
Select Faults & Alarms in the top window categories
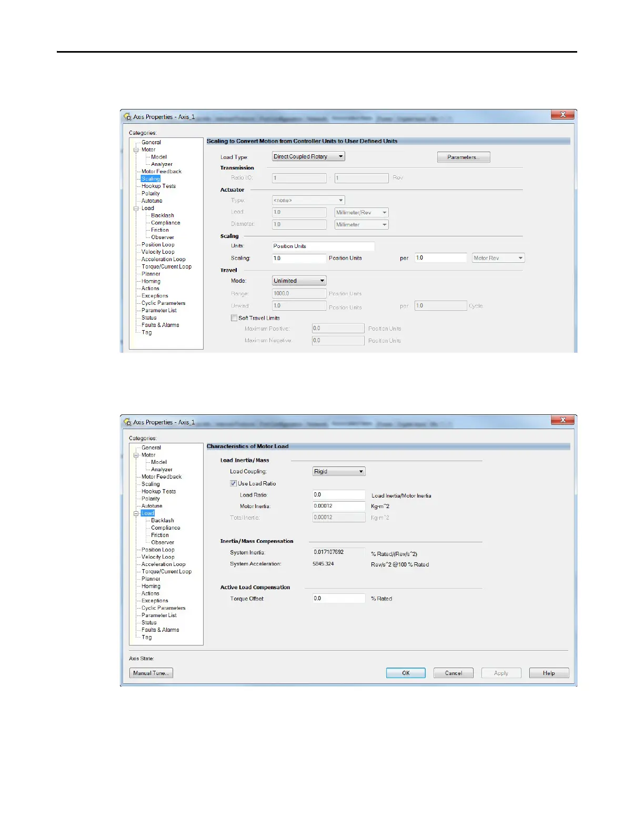click(x=160, y=325)
